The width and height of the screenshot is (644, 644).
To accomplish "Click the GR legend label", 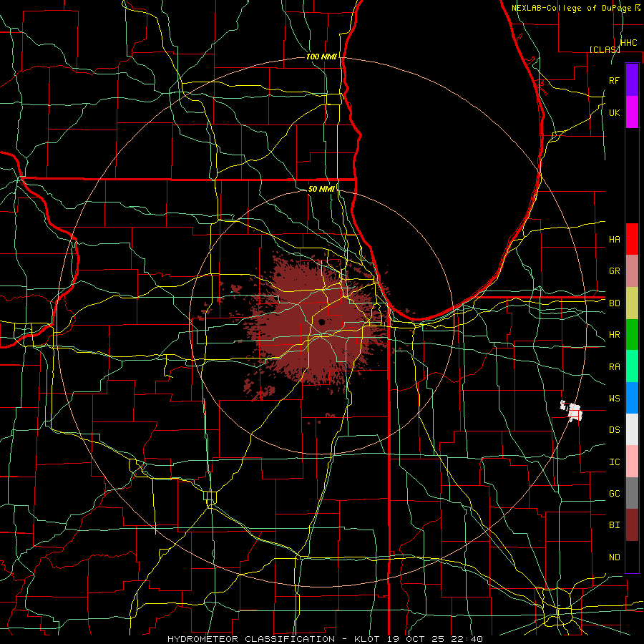I will point(615,271).
